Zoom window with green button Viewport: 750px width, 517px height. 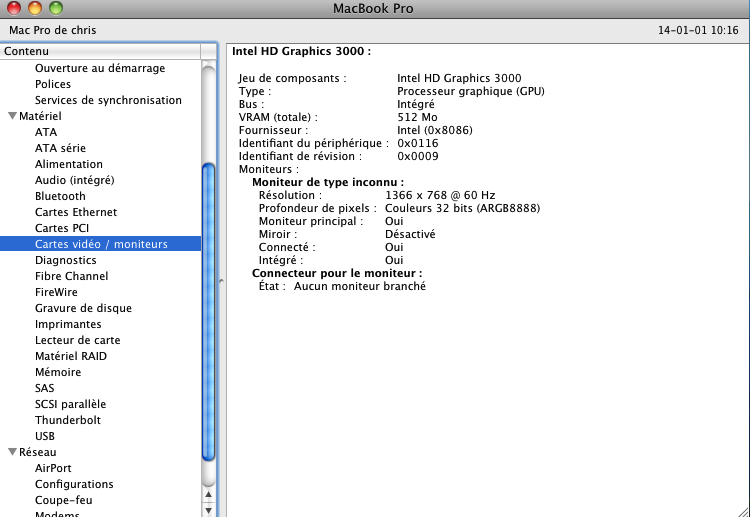[x=56, y=8]
